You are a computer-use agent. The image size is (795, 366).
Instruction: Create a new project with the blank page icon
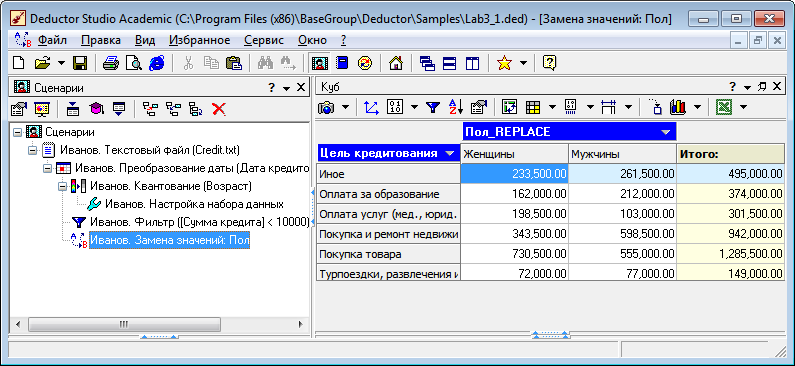(x=19, y=63)
